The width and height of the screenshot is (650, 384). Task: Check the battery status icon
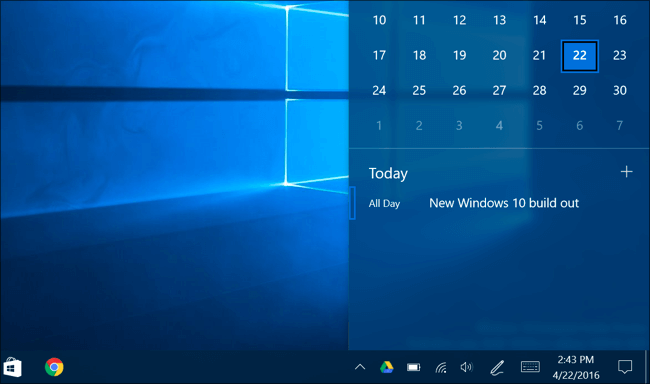(413, 367)
